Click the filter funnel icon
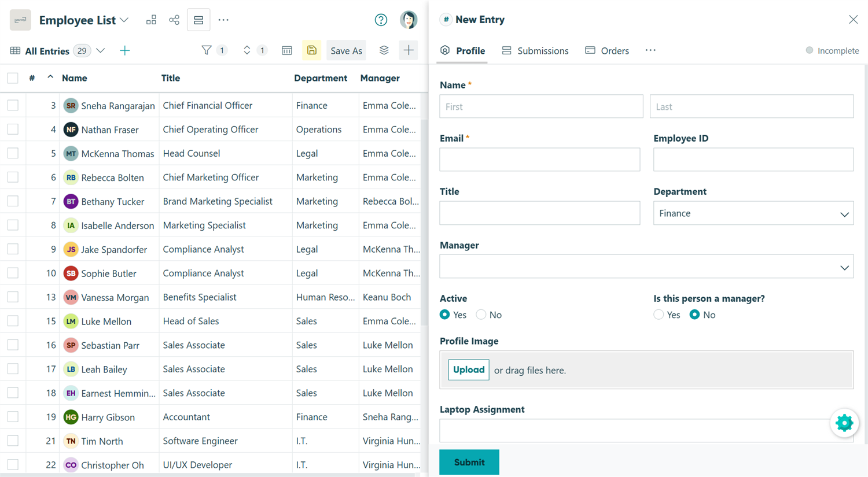This screenshot has height=477, width=868. click(206, 51)
